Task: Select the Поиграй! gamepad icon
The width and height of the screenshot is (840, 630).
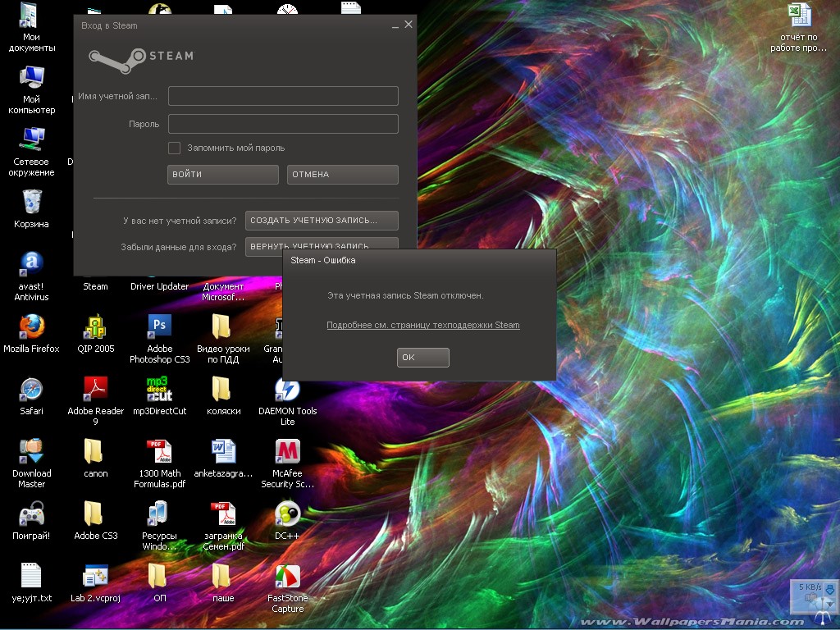Action: pos(31,521)
